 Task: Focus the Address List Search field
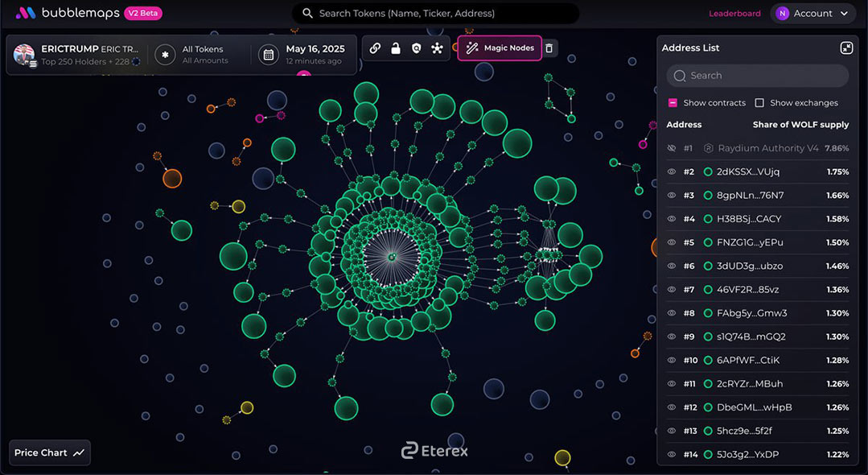pos(757,76)
